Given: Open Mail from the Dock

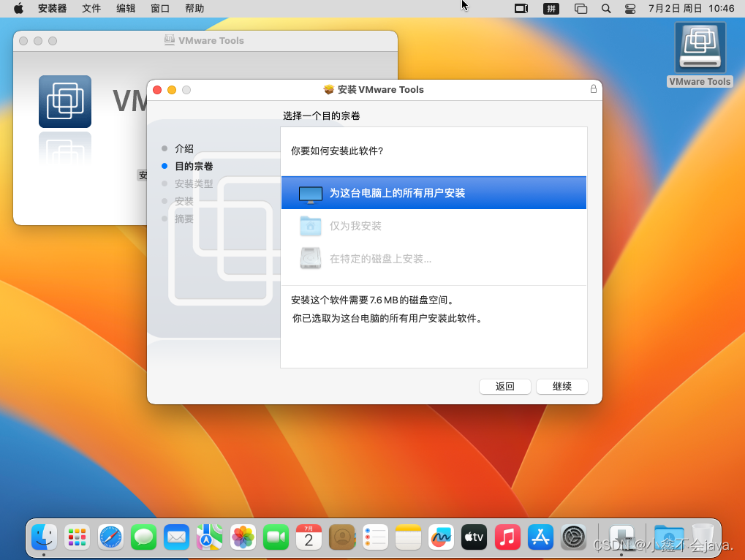Looking at the screenshot, I should click(177, 537).
